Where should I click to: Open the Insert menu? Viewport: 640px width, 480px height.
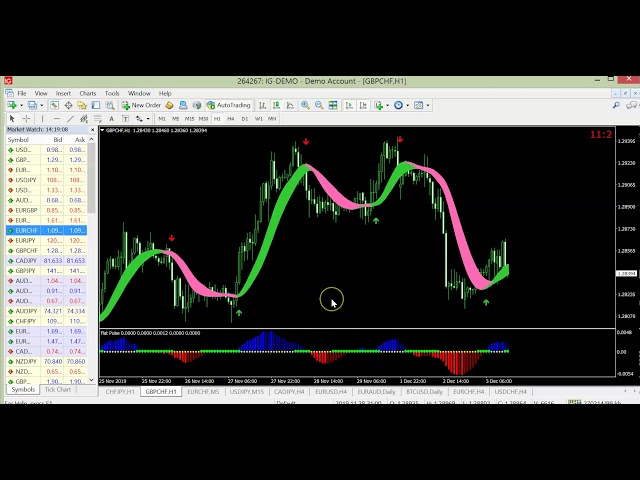tap(63, 93)
